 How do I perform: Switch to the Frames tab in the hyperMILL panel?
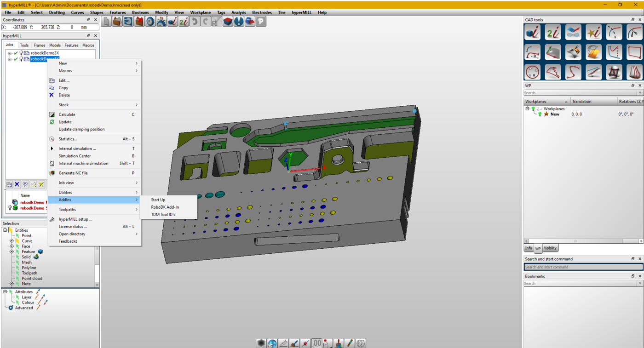(x=40, y=45)
